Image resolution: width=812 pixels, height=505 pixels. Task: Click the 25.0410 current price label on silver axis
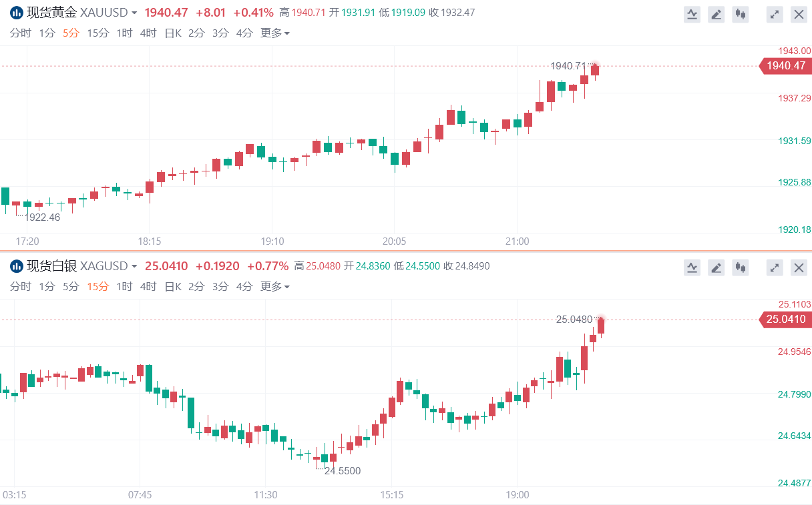[785, 320]
